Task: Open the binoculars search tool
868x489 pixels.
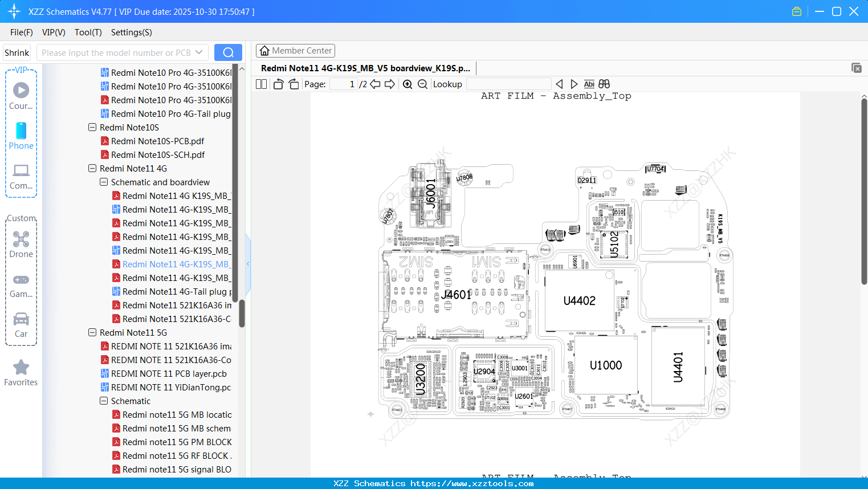Action: point(604,84)
